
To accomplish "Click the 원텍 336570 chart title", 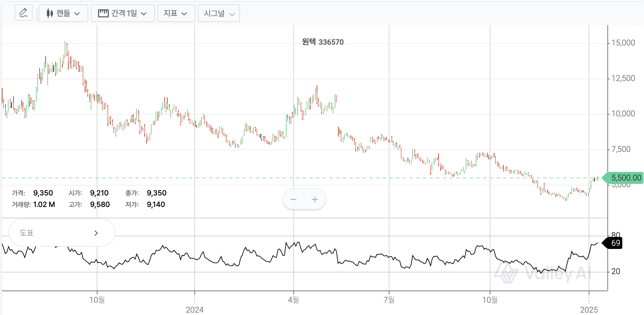I will click(x=323, y=42).
